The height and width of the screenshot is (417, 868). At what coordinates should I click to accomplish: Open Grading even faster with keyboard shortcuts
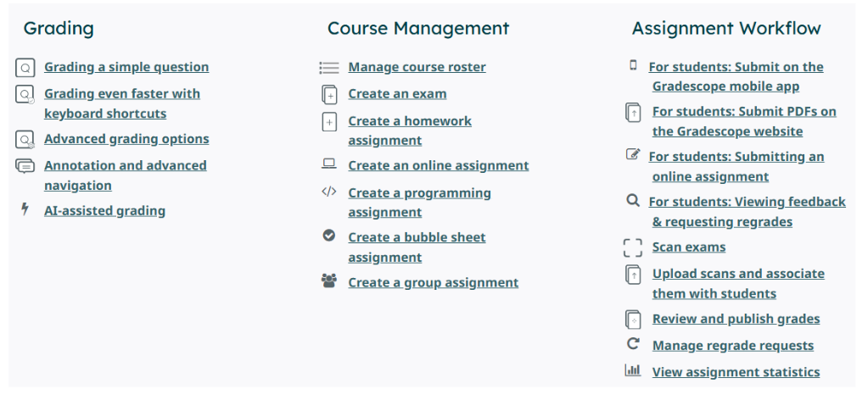[122, 103]
